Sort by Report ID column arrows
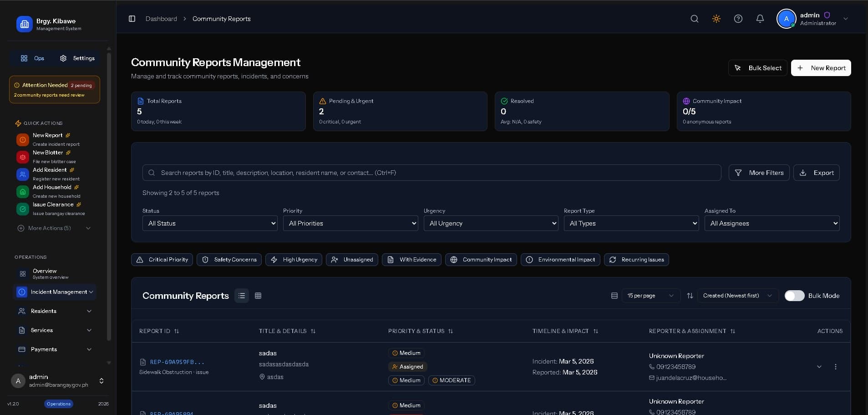Viewport: 868px width, 415px height. (177, 331)
